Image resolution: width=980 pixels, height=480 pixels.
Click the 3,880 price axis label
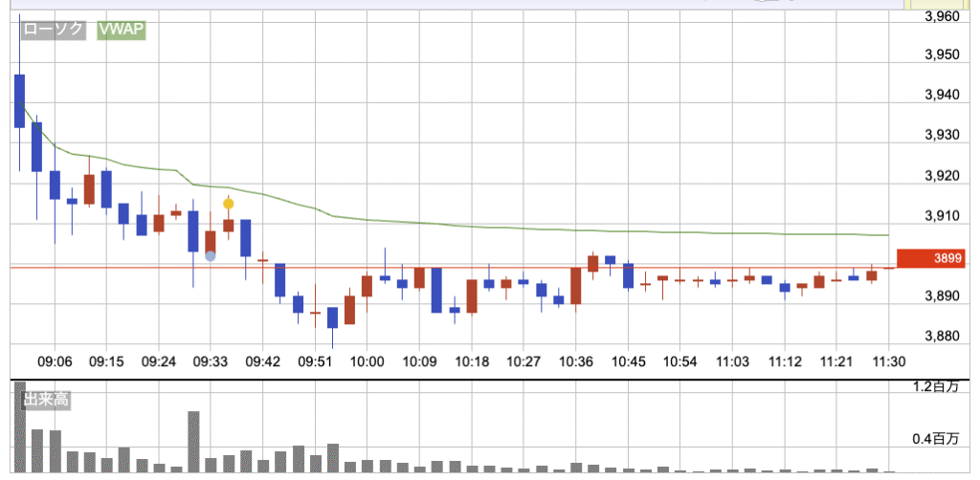(x=945, y=337)
